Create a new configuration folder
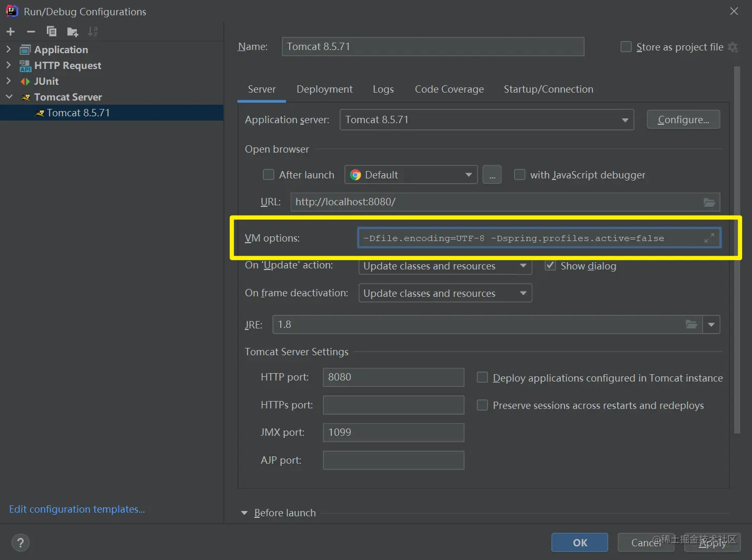752x560 pixels. (x=73, y=32)
